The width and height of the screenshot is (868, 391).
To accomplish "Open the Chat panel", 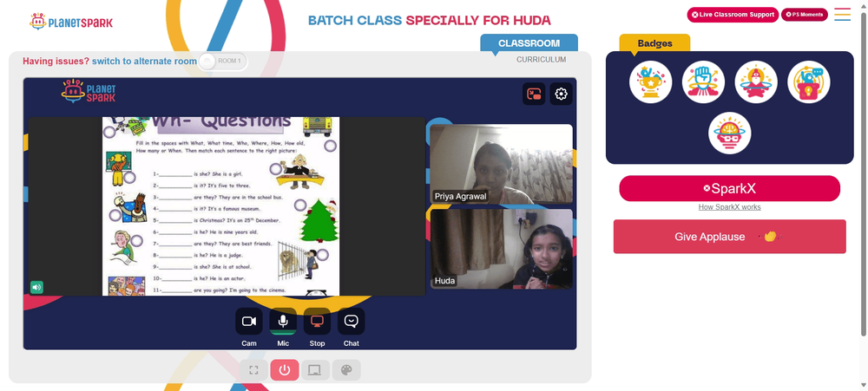I will 351,322.
